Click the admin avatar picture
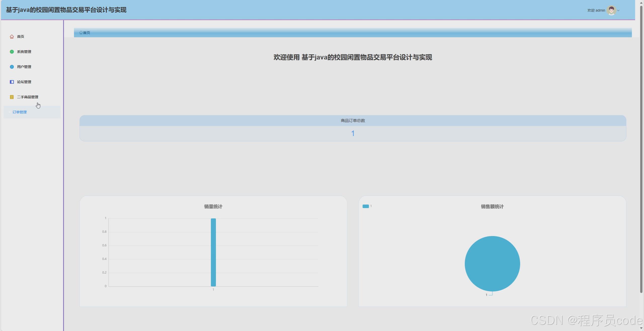The width and height of the screenshot is (644, 331). coord(611,10)
